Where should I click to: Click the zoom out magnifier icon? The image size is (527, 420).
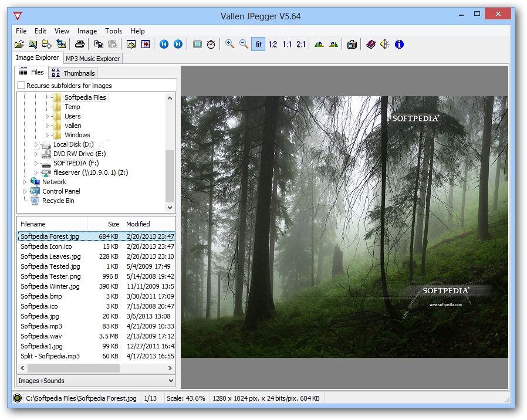244,45
